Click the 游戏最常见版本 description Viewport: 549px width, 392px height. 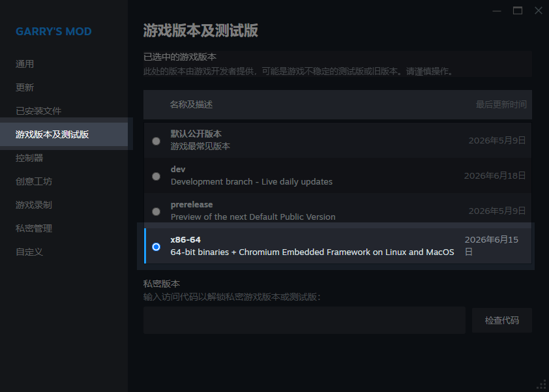click(200, 146)
